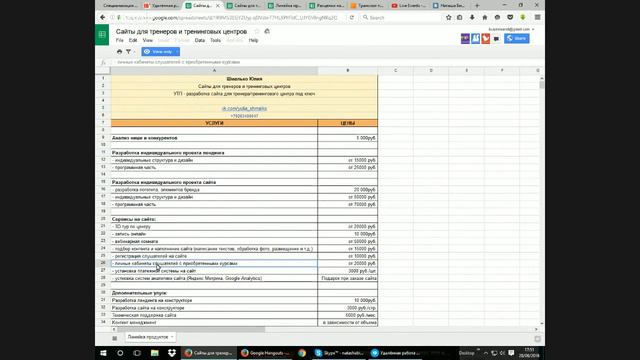Switch to the YouTube Live Events tab
This screenshot has width=640, height=360.
click(x=408, y=6)
